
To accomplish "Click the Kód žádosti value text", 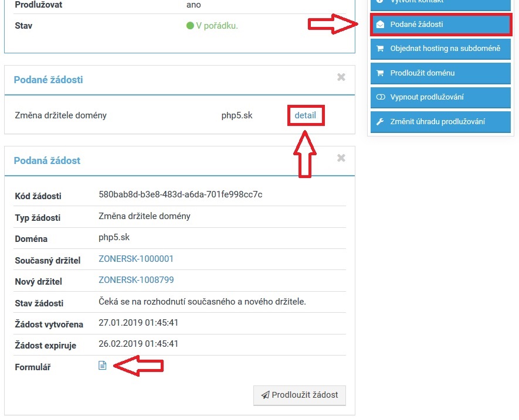I will (181, 194).
